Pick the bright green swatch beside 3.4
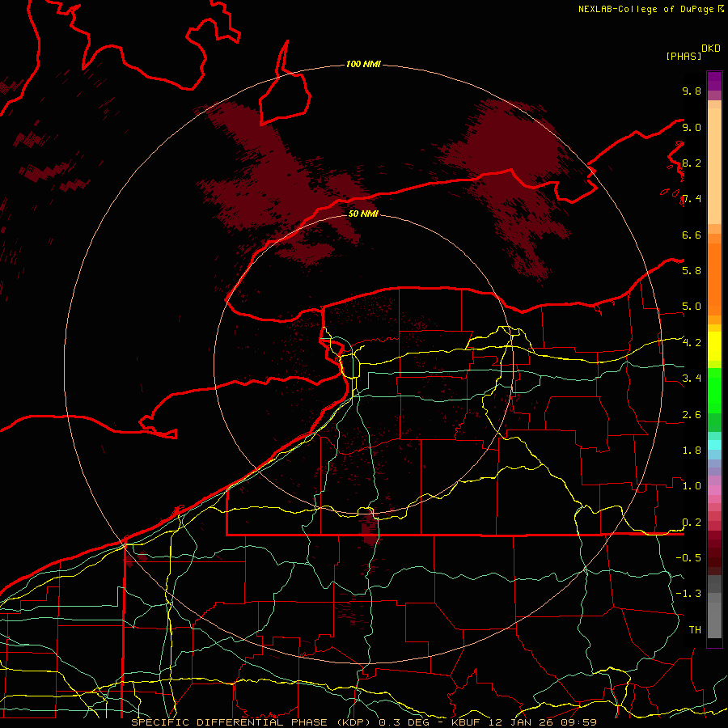Screen dimensions: 728x728 [x=714, y=390]
